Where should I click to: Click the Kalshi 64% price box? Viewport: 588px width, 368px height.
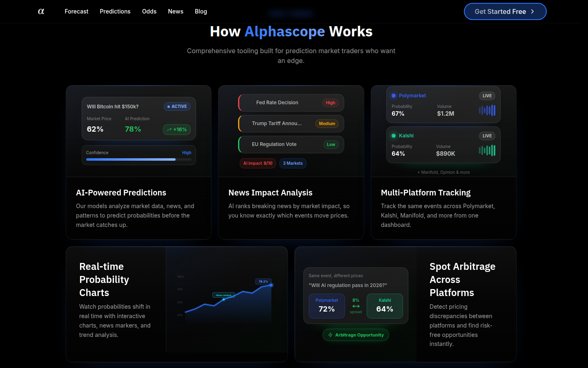point(385,306)
